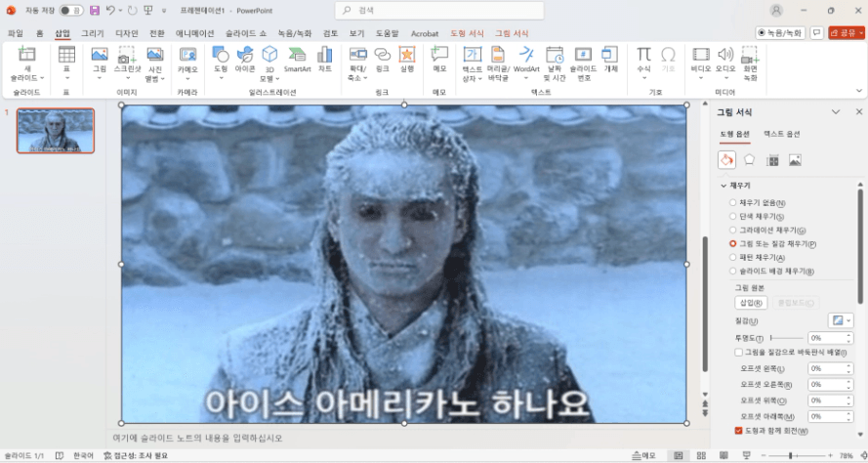This screenshot has height=463, width=868.
Task: Click the zoom slider in status bar
Action: pos(797,456)
